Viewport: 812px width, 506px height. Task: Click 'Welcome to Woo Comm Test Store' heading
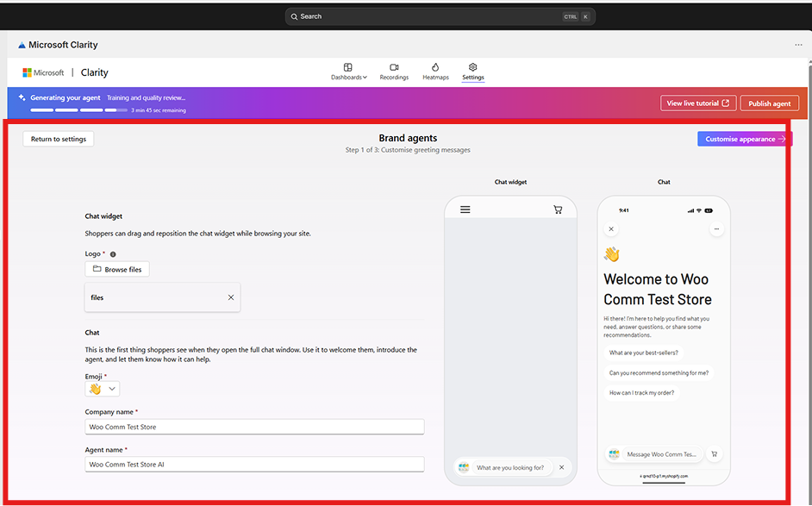(658, 290)
